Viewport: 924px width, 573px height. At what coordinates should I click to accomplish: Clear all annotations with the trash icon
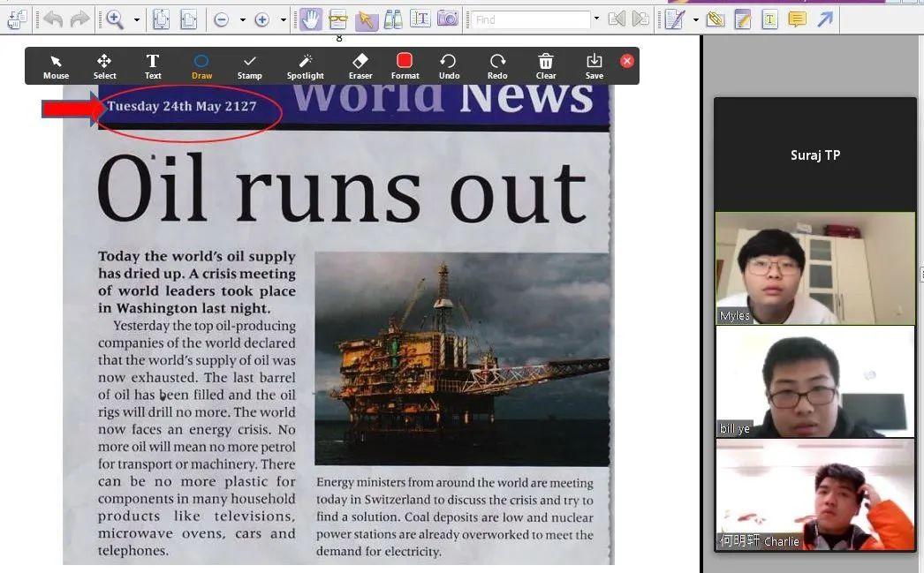546,66
